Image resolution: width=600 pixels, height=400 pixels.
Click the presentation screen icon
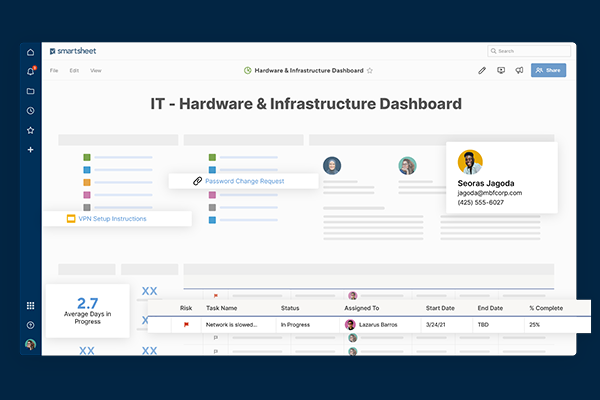pyautogui.click(x=501, y=70)
